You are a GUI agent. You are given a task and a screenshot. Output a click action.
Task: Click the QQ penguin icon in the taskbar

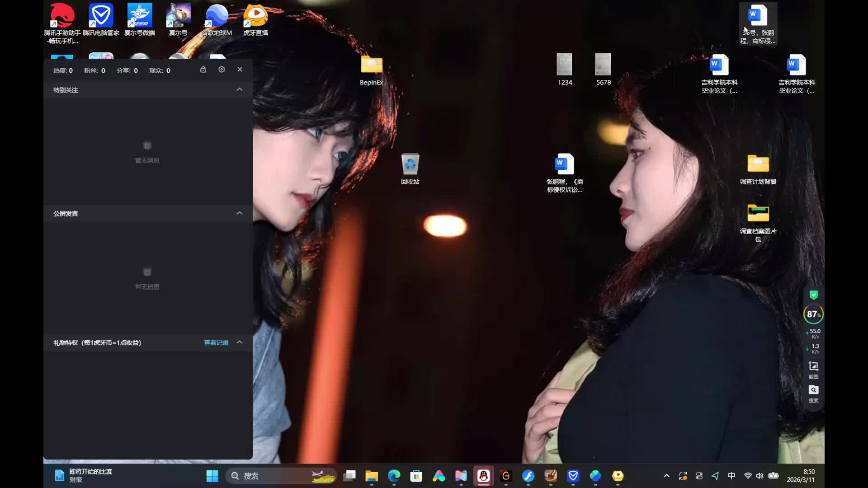483,476
